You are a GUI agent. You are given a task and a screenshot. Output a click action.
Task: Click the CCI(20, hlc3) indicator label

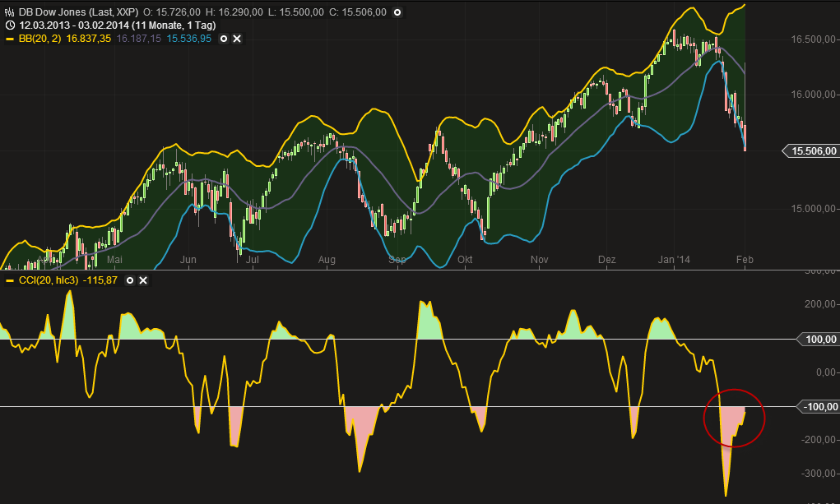click(49, 280)
